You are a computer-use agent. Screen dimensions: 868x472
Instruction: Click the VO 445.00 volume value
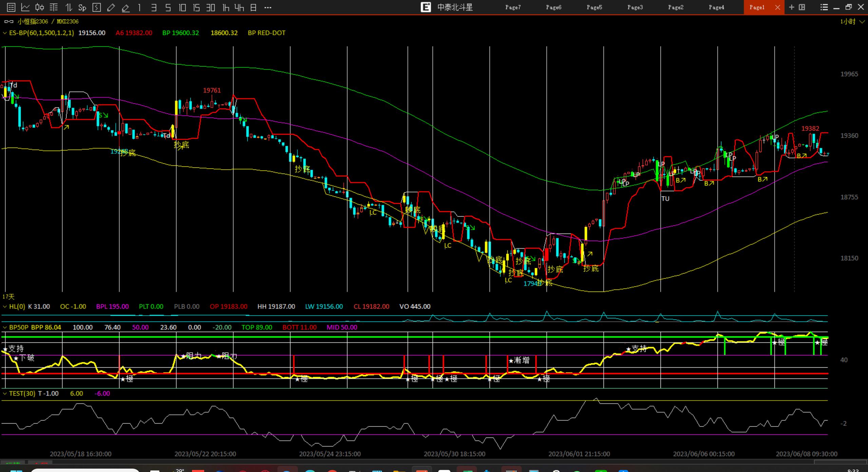point(415,307)
